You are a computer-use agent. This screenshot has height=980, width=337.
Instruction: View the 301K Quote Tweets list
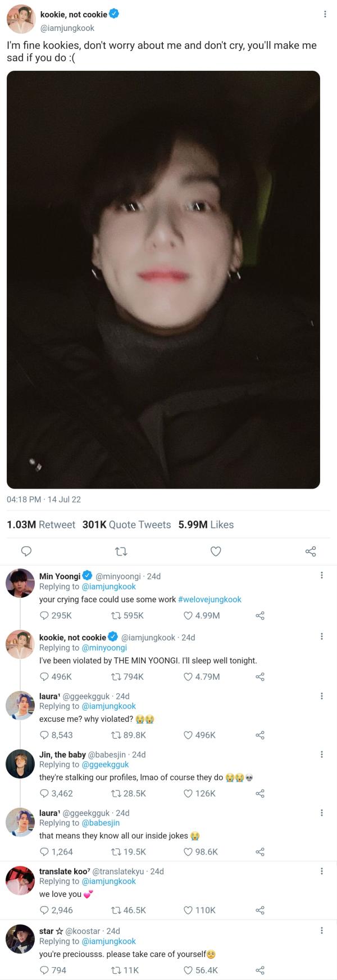[x=127, y=525]
